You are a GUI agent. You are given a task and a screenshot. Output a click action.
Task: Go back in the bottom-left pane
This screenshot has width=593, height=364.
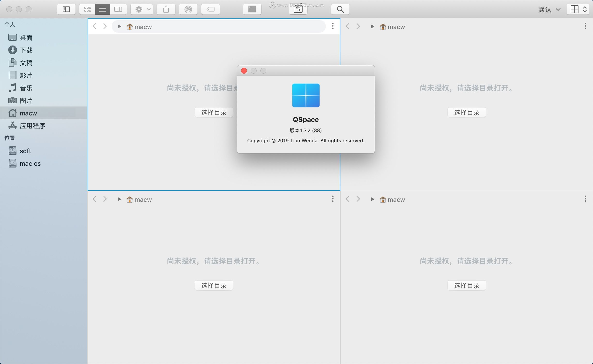[95, 199]
